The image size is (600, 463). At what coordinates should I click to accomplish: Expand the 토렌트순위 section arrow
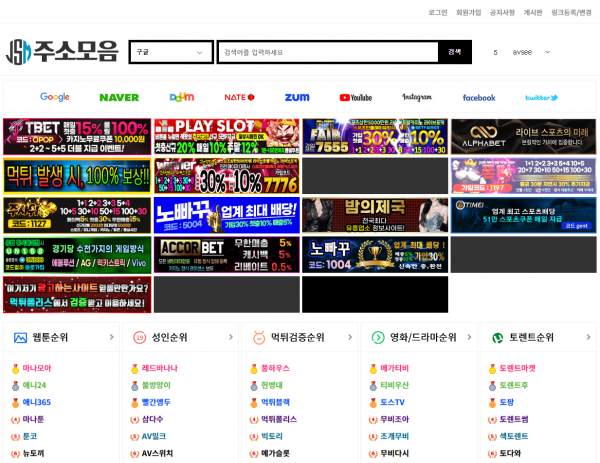coord(589,337)
